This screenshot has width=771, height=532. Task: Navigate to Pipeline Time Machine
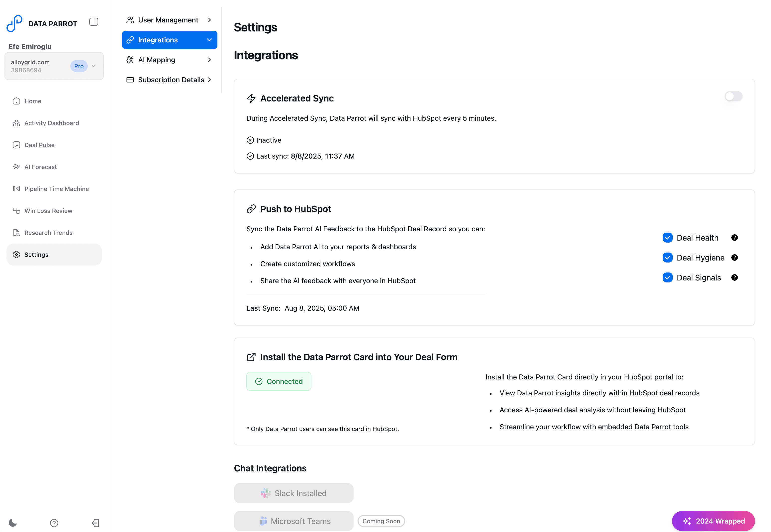54,189
